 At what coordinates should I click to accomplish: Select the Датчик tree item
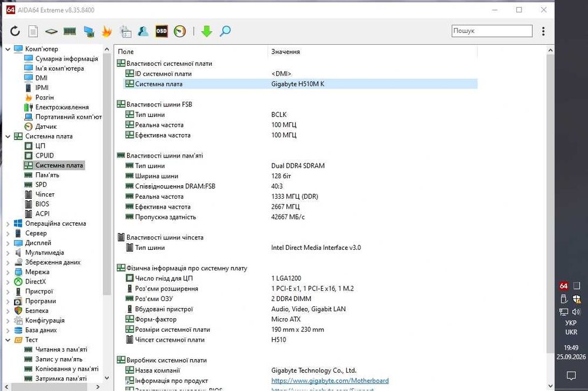click(x=46, y=127)
